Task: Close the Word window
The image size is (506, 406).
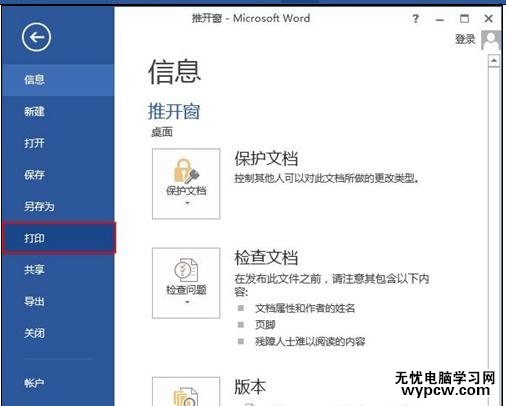Action: click(489, 19)
